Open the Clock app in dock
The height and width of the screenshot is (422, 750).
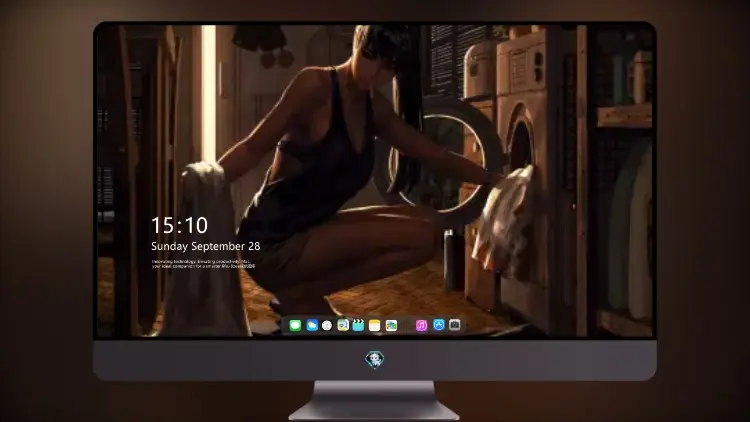327,325
